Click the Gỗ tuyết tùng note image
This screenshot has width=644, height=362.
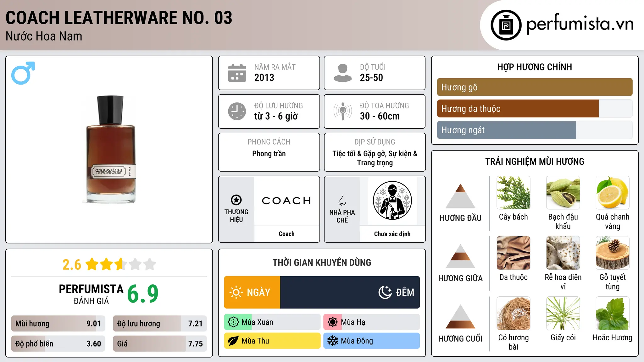coord(613,253)
